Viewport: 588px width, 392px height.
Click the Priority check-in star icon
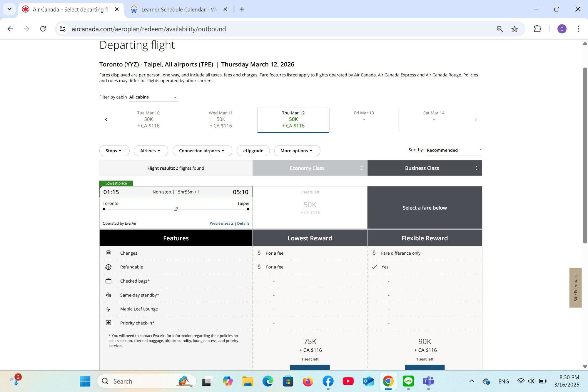click(108, 323)
